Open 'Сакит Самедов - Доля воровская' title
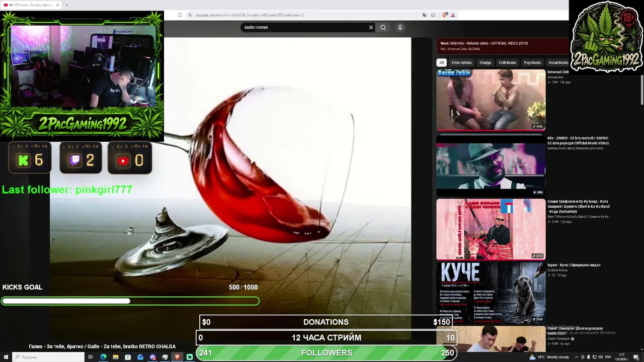Screen dimensions: 644x362 pos(575,331)
